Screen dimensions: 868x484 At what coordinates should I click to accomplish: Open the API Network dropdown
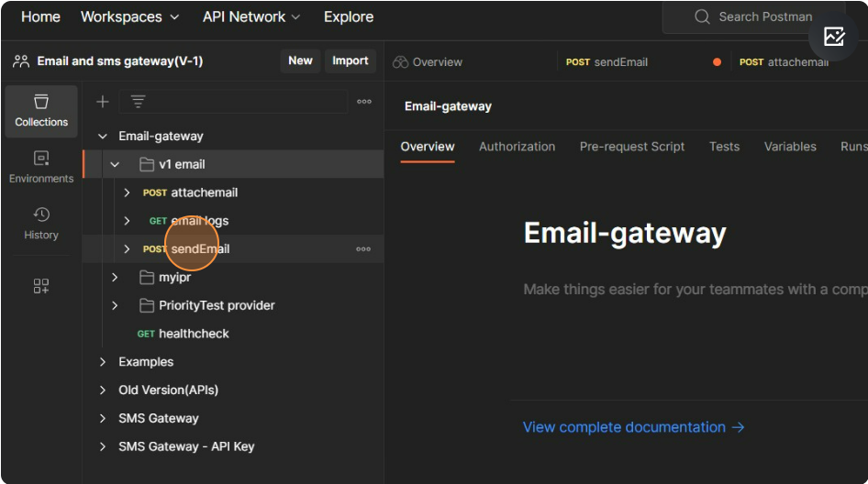point(250,16)
